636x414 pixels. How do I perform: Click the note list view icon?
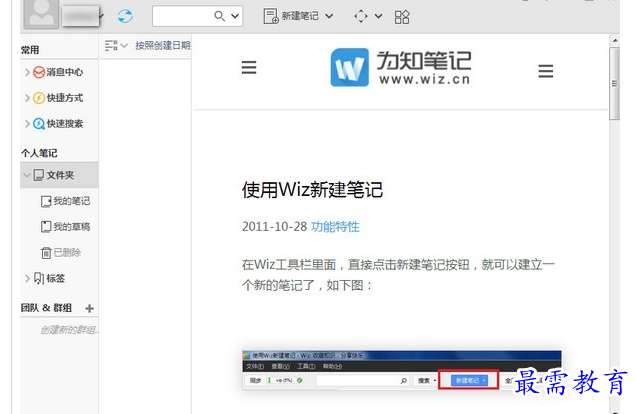click(x=111, y=45)
